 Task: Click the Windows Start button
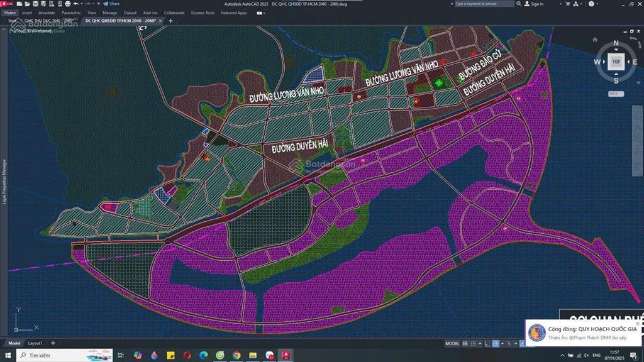pyautogui.click(x=8, y=355)
